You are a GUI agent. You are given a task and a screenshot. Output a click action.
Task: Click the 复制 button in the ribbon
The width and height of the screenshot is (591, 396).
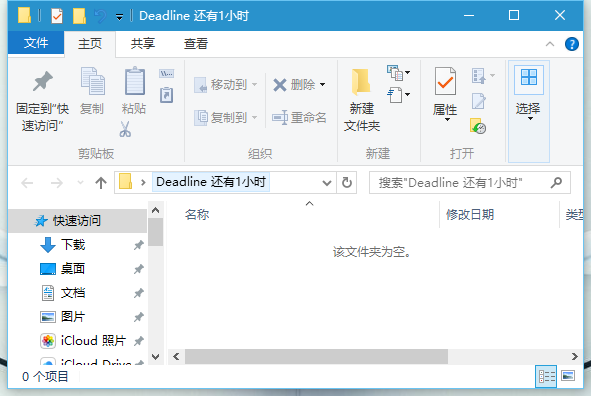coord(92,91)
